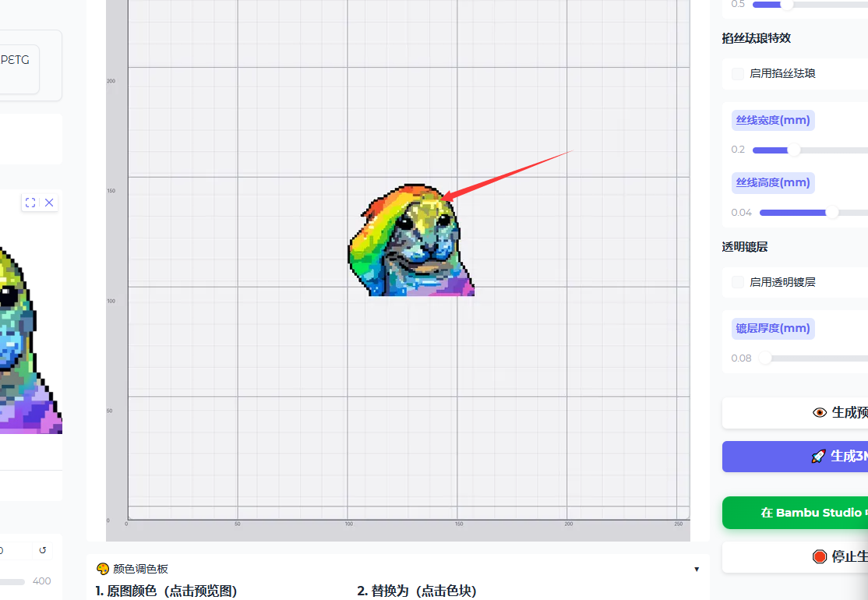
Task: Click the 镀层厚度(mm) label
Action: click(773, 328)
